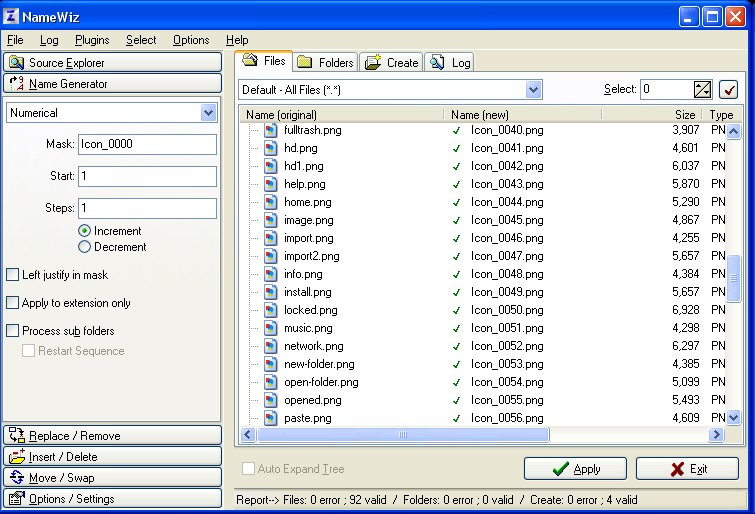The height and width of the screenshot is (514, 755).
Task: Switch to the Folders tab
Action: [x=325, y=62]
